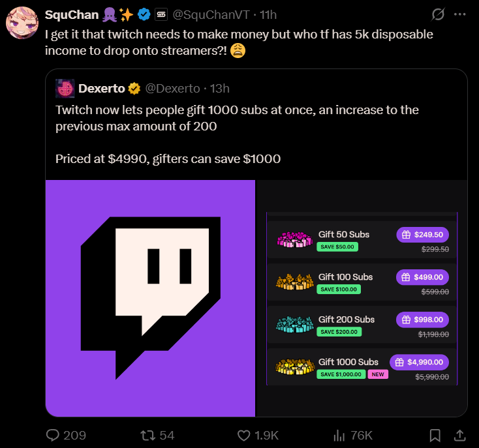Click the 11h timestamp of the tweet

point(268,14)
